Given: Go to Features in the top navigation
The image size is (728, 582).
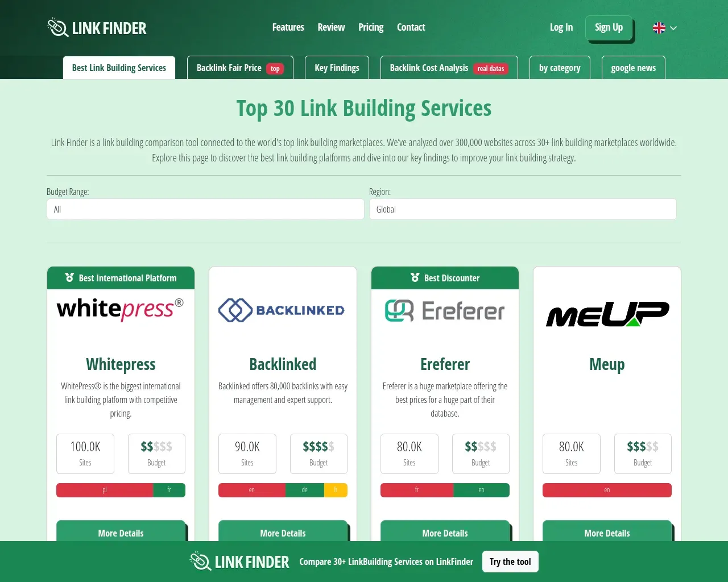Looking at the screenshot, I should point(288,27).
